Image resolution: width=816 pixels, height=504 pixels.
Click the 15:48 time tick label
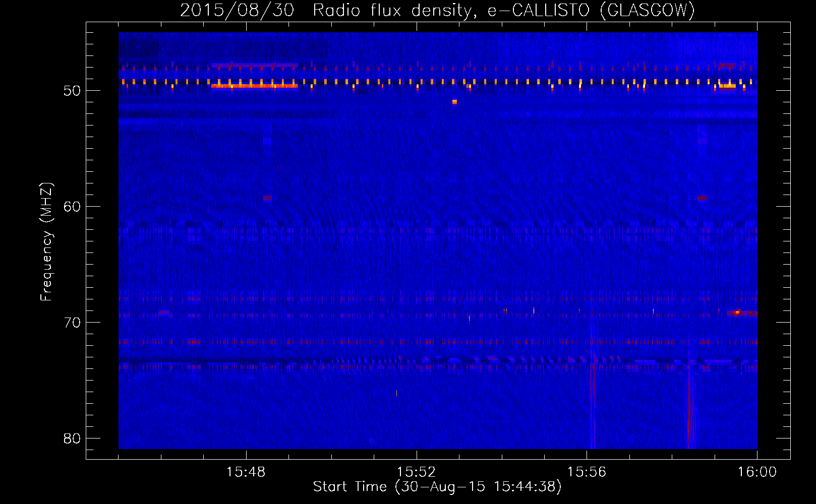point(246,472)
